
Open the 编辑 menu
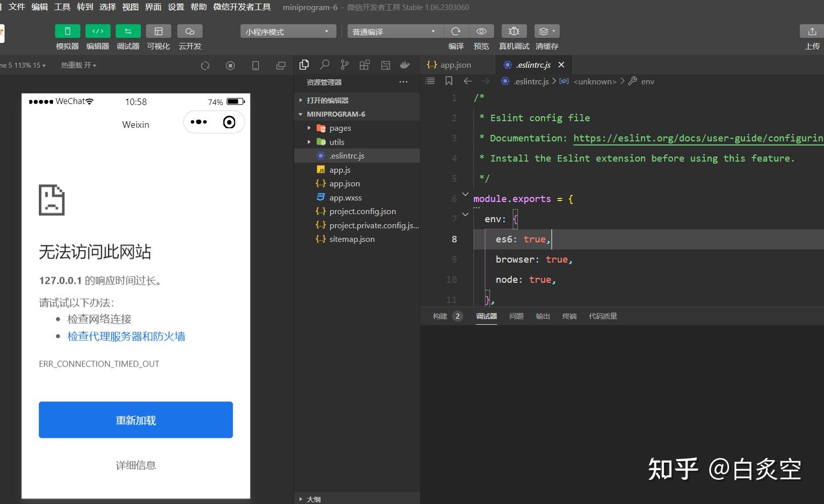tap(39, 7)
